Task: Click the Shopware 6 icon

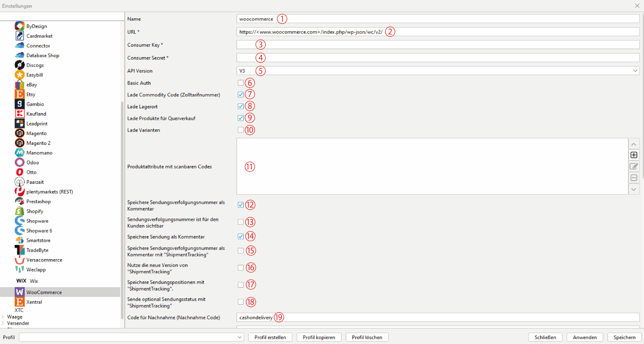Action: click(x=20, y=230)
